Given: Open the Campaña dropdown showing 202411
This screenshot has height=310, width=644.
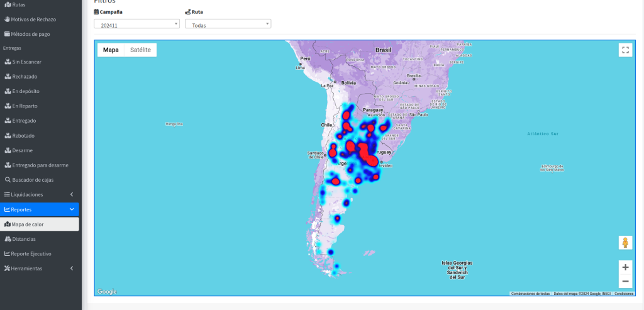Looking at the screenshot, I should click(136, 24).
